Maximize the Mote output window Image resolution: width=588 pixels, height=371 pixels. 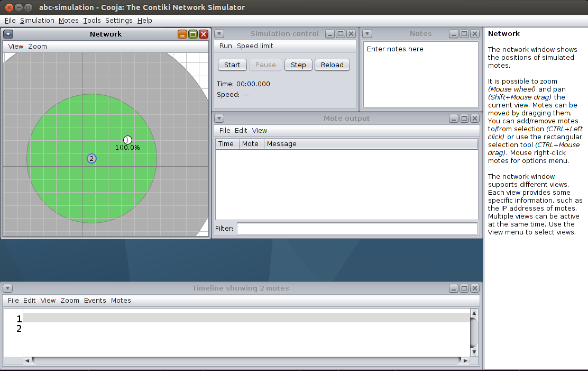(x=464, y=119)
